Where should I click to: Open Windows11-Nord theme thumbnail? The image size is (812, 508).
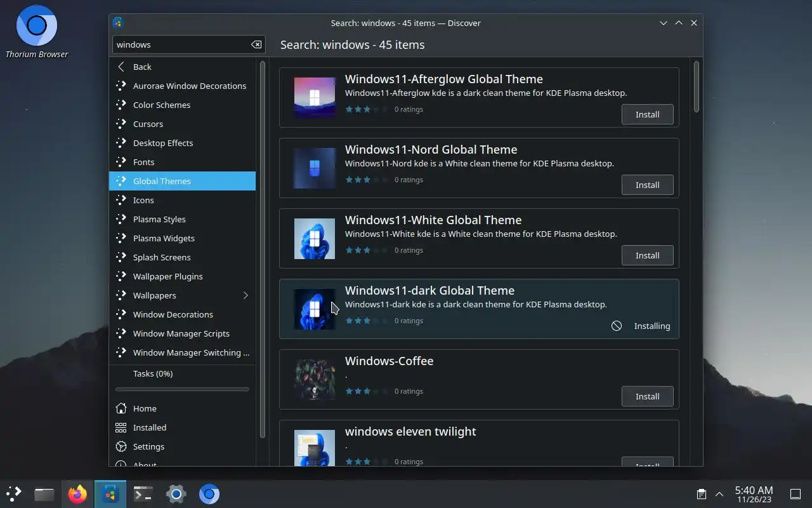[315, 168]
